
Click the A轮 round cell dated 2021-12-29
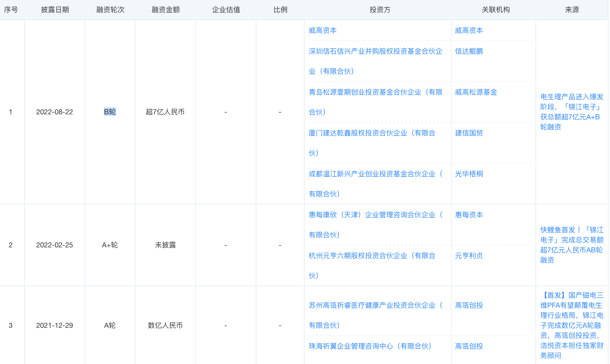tap(110, 325)
